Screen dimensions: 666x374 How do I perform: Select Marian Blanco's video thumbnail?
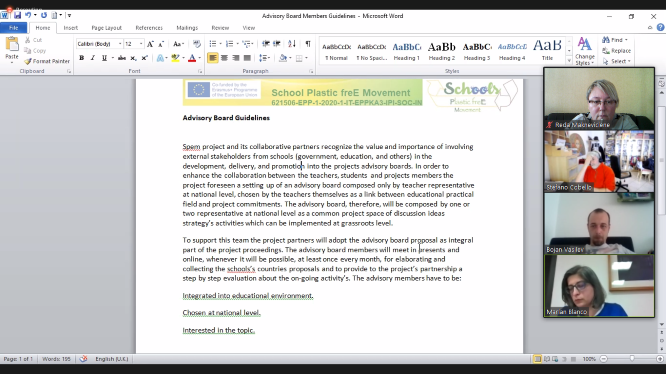599,286
